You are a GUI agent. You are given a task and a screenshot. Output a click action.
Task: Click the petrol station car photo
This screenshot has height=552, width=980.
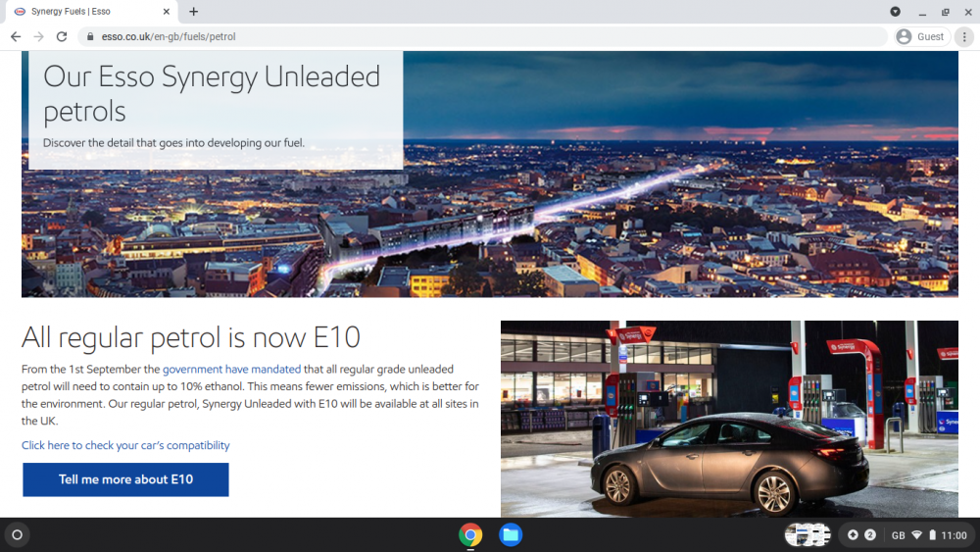pos(729,419)
